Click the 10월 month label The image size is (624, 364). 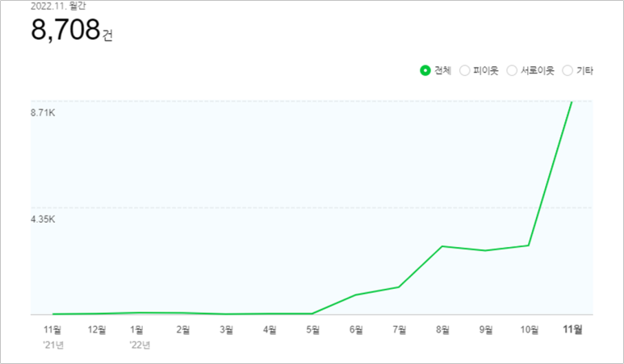pos(530,330)
